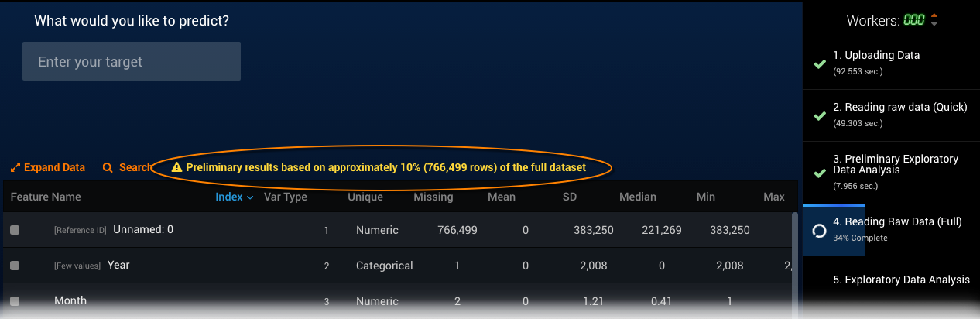Increase workers with the up arrow

pyautogui.click(x=934, y=15)
